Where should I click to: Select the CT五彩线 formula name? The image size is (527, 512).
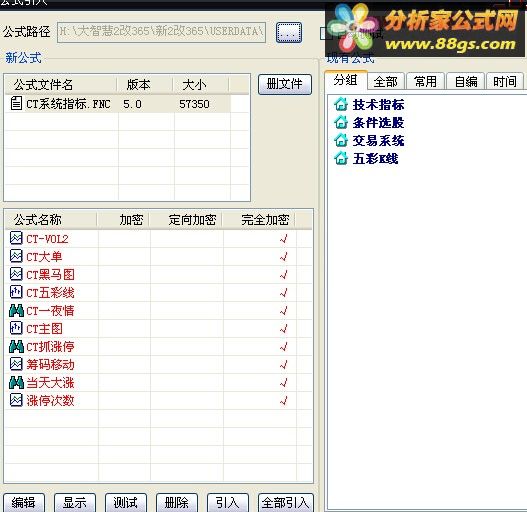click(x=50, y=293)
